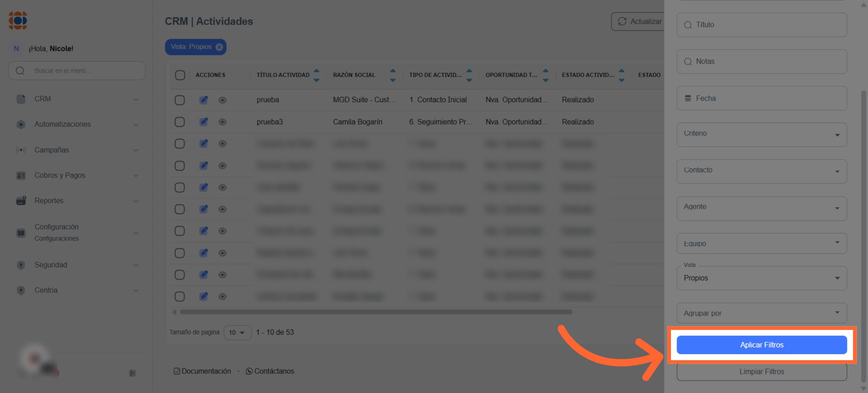Viewport: 868px width, 393px height.
Task: Open the Vista Propios dropdown
Action: point(761,278)
